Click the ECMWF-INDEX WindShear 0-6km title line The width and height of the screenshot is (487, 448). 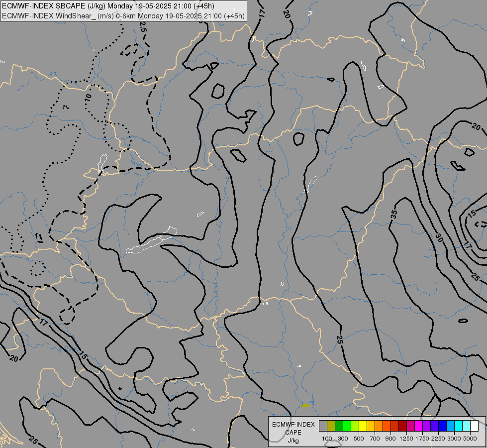tap(123, 16)
